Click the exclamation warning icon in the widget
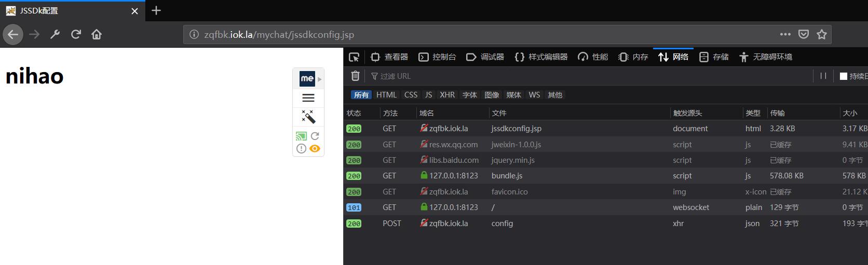868x265 pixels. pos(301,149)
